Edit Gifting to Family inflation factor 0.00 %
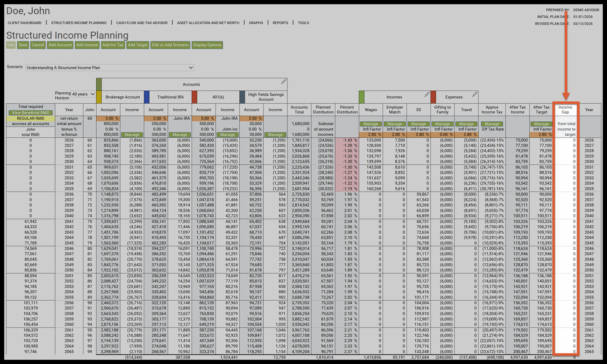The width and height of the screenshot is (607, 364). [x=443, y=135]
